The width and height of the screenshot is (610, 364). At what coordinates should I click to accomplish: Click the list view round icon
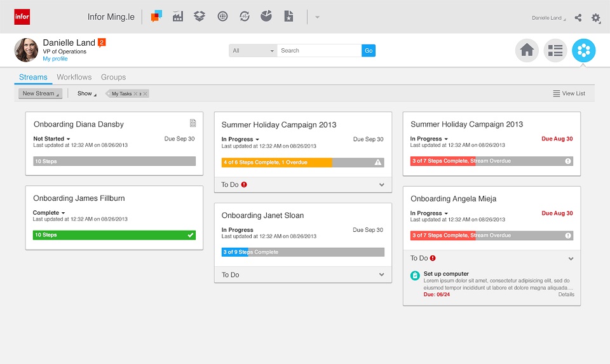click(555, 51)
